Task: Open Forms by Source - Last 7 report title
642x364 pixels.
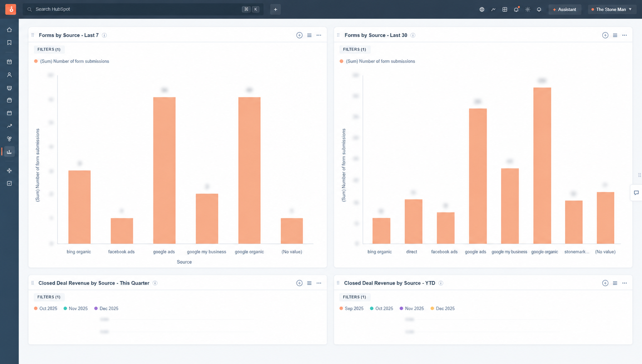Action: pyautogui.click(x=69, y=35)
